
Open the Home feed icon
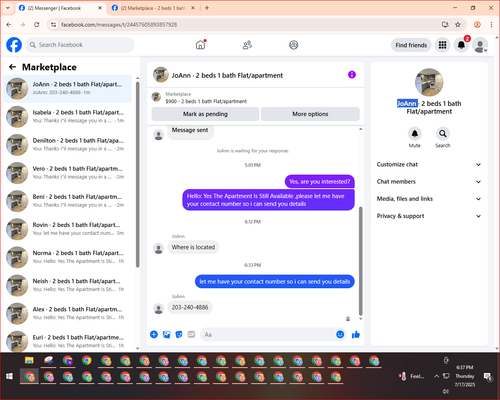tap(200, 45)
